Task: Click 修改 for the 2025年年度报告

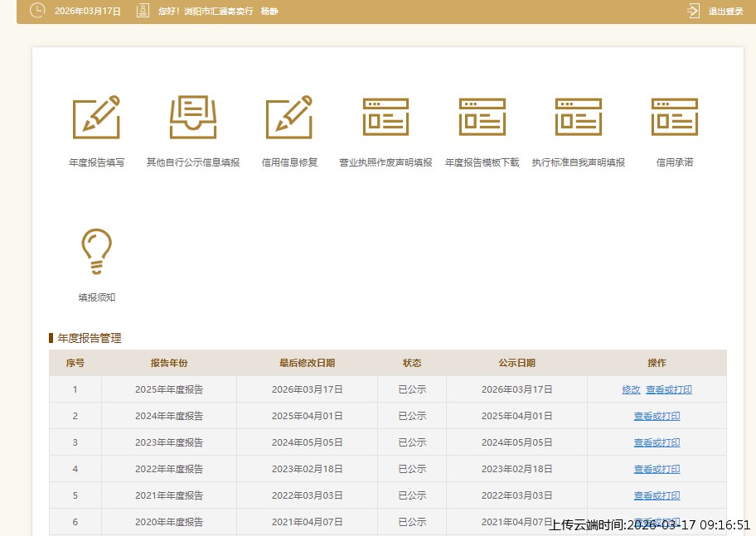Action: click(x=631, y=389)
